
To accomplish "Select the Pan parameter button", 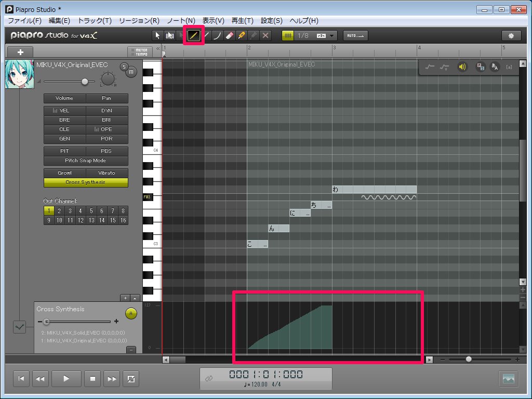I will (107, 98).
